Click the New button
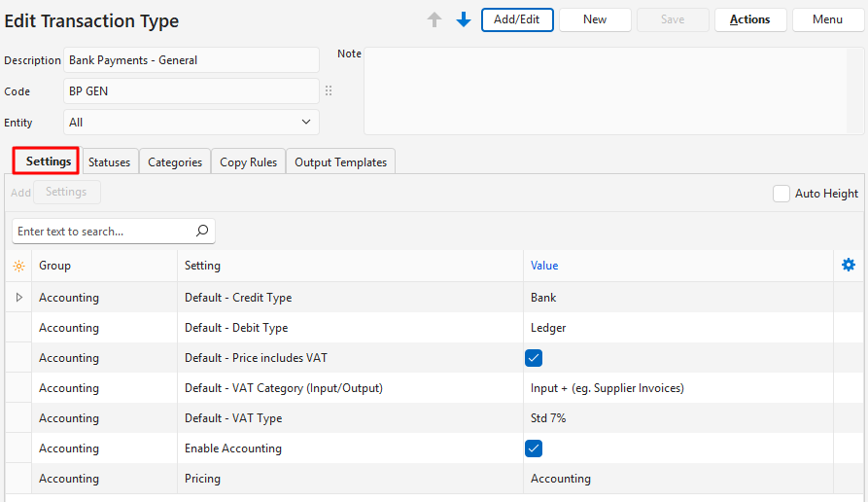 [x=595, y=19]
